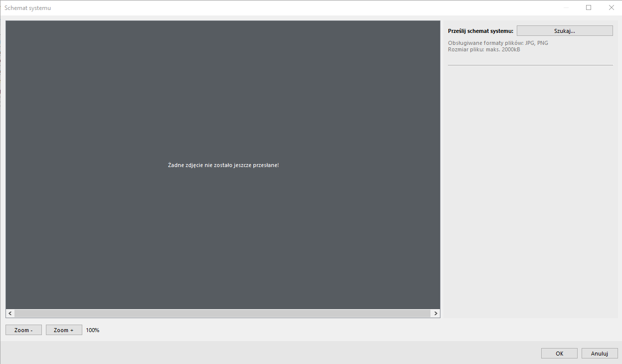Screen dimensions: 622x364
Task: Click the 'Rozmiar pliku: maks. 2000kB' text
Action: (x=484, y=49)
